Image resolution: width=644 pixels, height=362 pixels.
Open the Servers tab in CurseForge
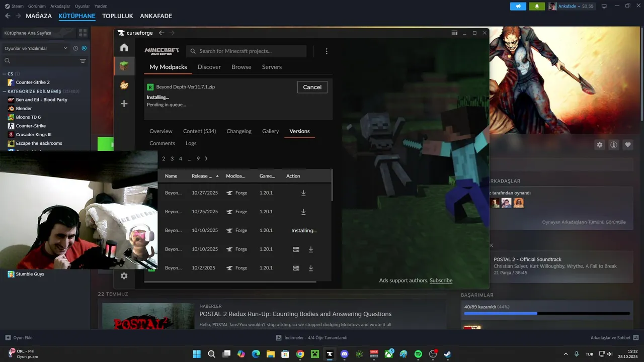pyautogui.click(x=272, y=67)
